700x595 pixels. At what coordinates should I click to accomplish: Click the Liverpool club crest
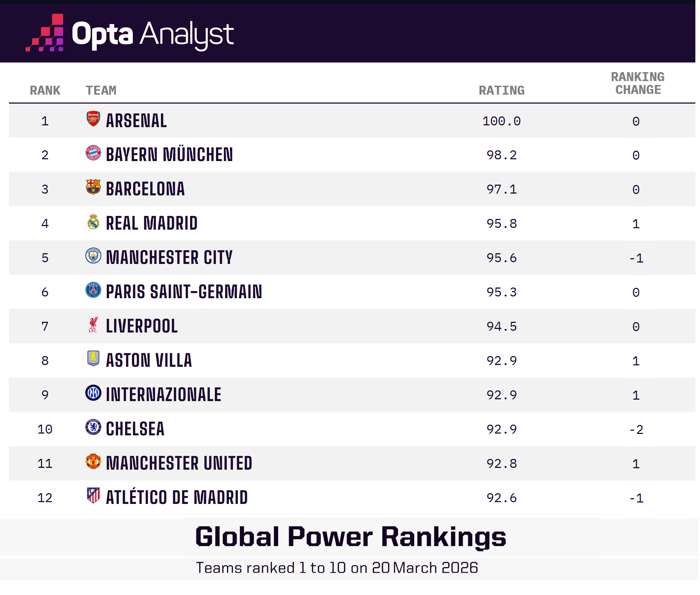pyautogui.click(x=93, y=324)
